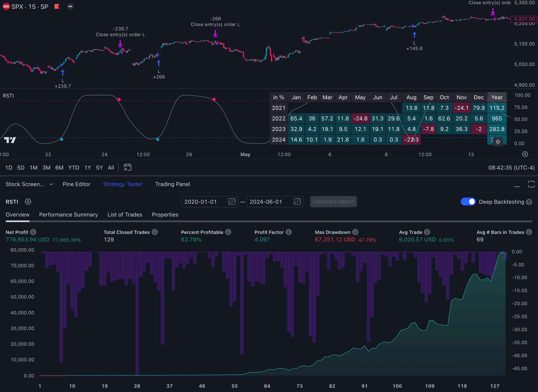Click the 08:42:35 (UTC-4) timezone clock
538x392 pixels.
511,168
